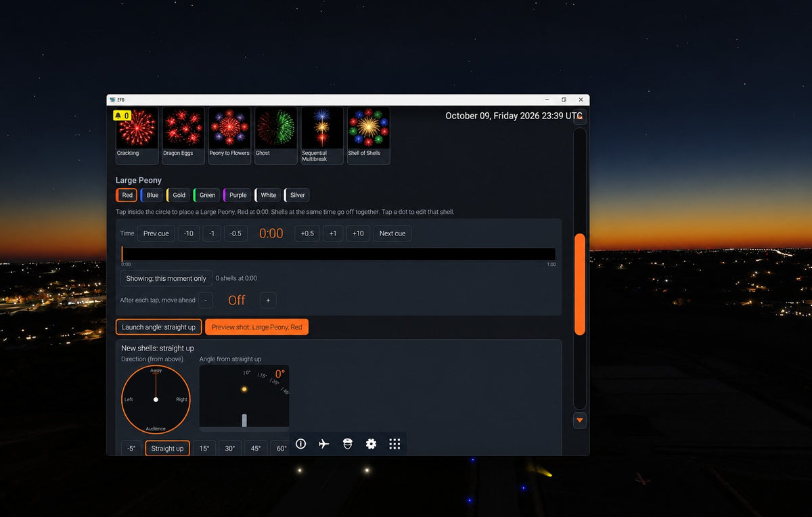Screen dimensions: 812x517
Task: Jump to Prev cue
Action: click(156, 233)
